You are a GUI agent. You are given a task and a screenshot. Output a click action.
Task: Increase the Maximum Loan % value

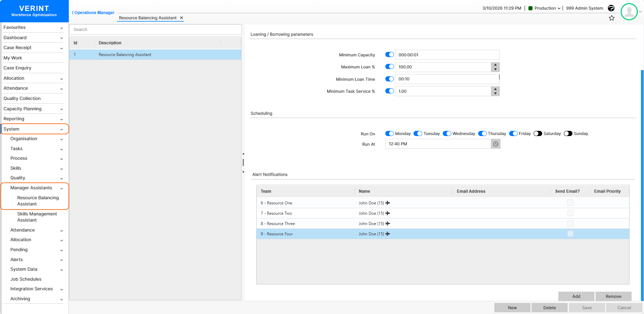pos(495,65)
